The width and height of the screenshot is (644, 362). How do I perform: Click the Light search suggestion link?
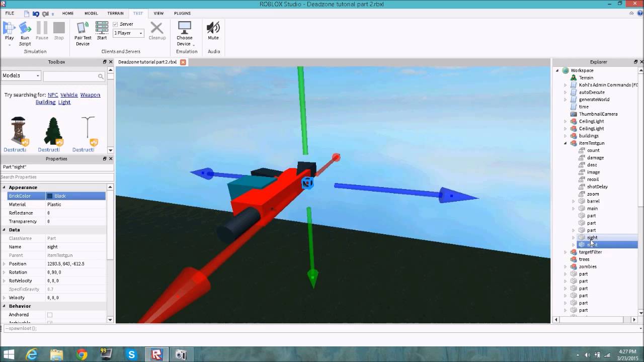pyautogui.click(x=64, y=102)
